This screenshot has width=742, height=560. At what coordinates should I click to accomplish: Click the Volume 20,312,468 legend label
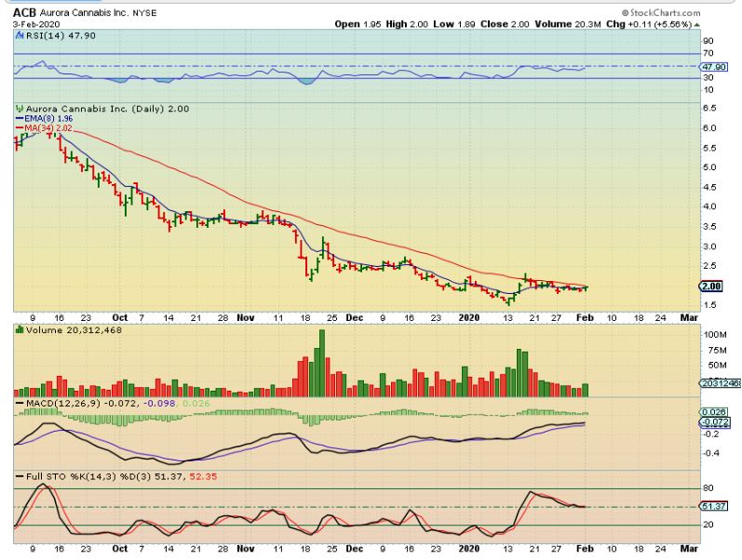coord(74,329)
